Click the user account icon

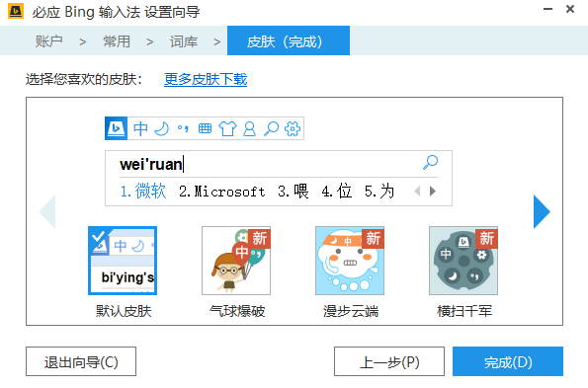(x=249, y=128)
